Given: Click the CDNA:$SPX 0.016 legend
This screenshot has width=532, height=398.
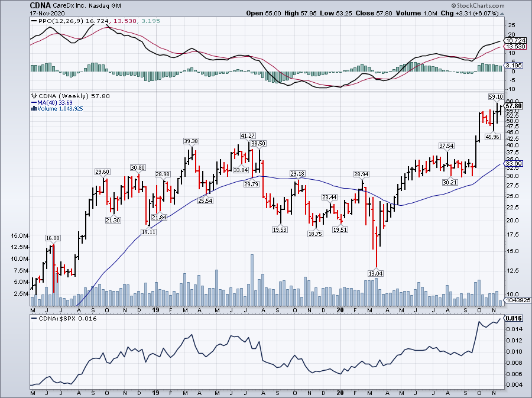Looking at the screenshot, I should (64, 319).
